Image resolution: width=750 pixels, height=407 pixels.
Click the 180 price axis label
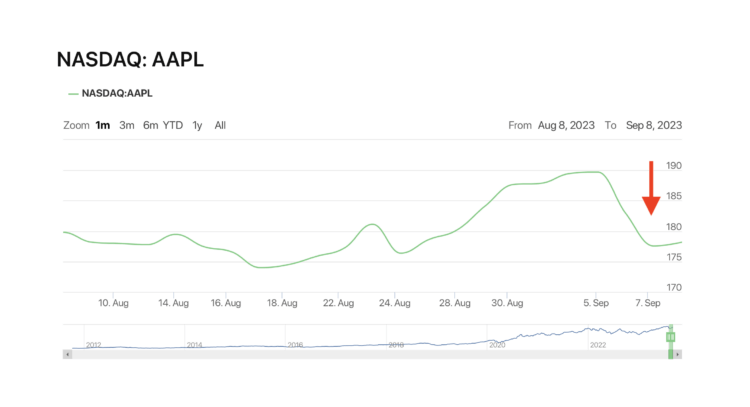[674, 227]
